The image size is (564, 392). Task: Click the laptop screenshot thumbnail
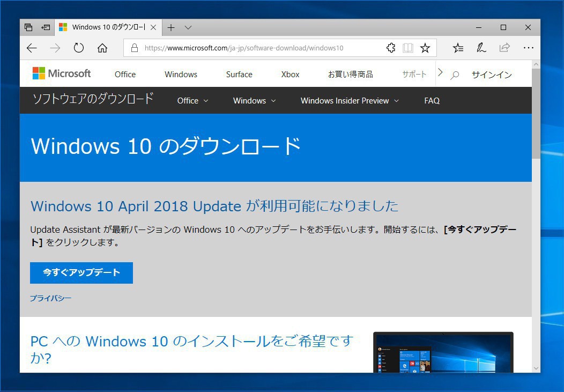[443, 352]
